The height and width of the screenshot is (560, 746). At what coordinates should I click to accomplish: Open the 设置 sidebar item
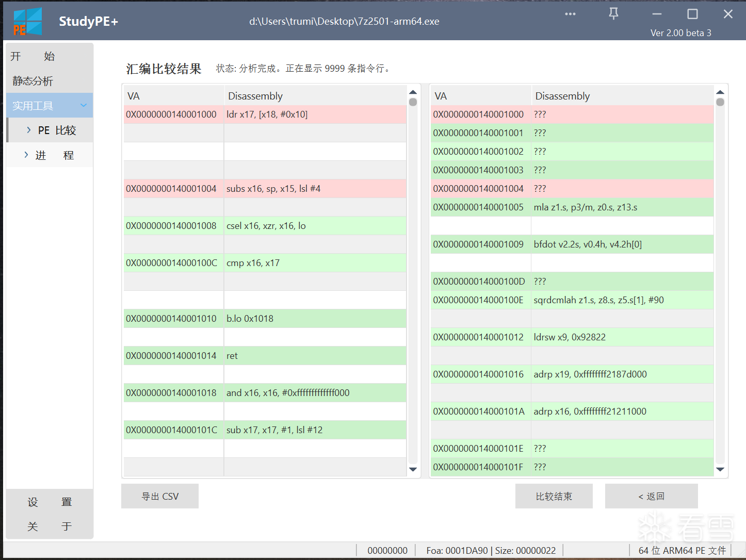click(x=50, y=502)
